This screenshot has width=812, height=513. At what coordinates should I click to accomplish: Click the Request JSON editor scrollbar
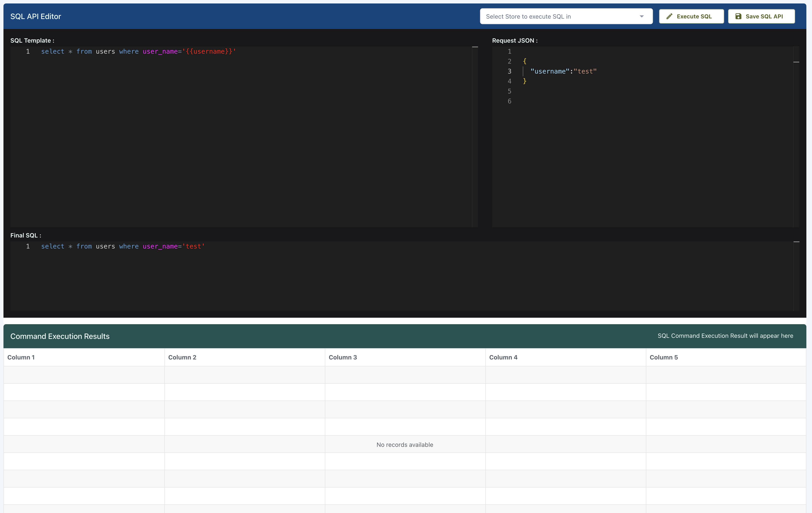796,62
